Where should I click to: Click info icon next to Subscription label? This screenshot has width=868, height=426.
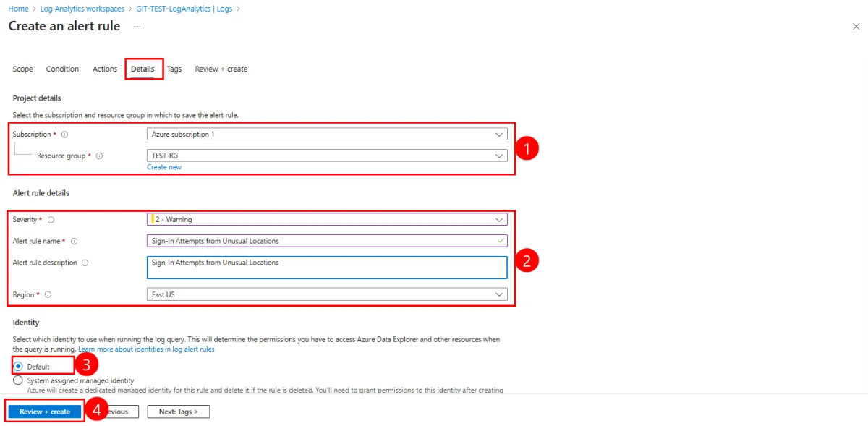coord(64,135)
